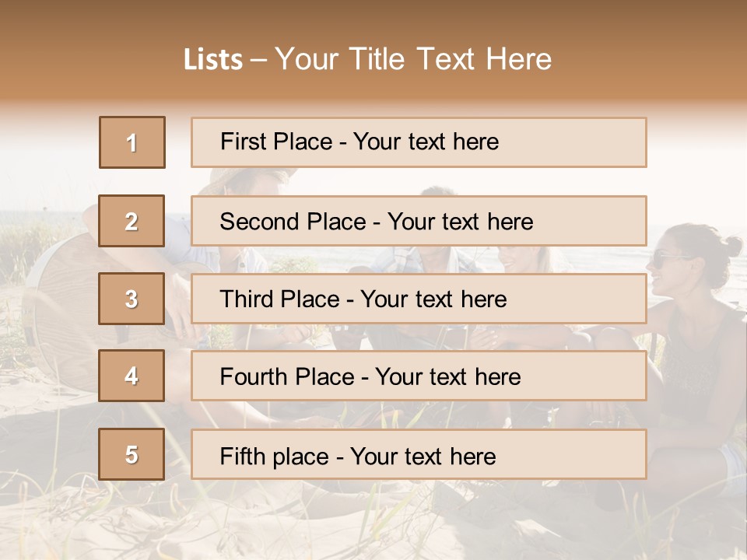Click the Fourth Place text box
Screen dimensions: 747x560
pos(419,376)
